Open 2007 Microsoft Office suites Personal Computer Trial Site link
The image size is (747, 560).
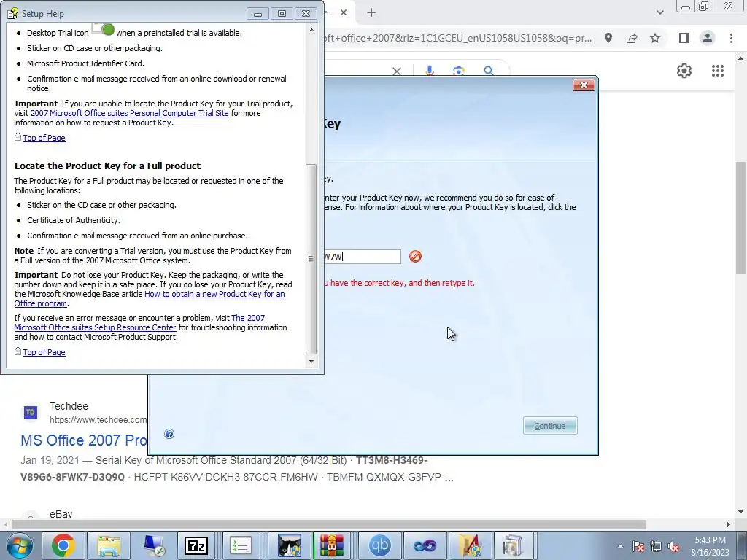click(130, 113)
